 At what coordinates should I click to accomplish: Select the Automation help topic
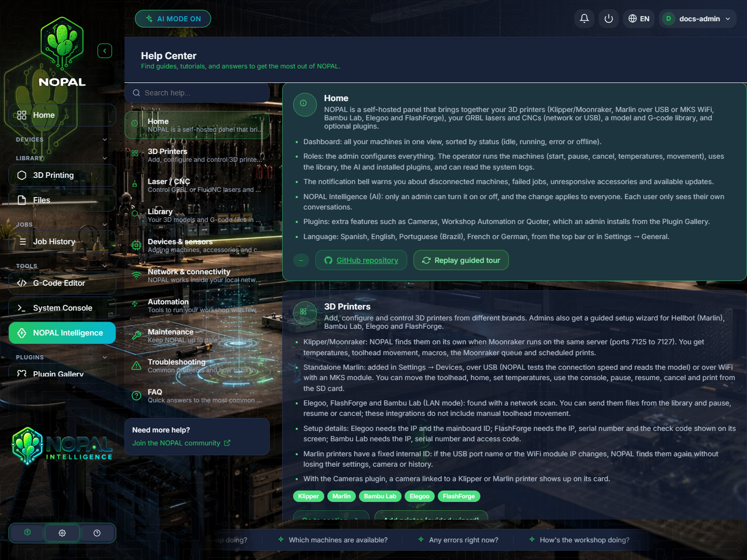point(197,305)
